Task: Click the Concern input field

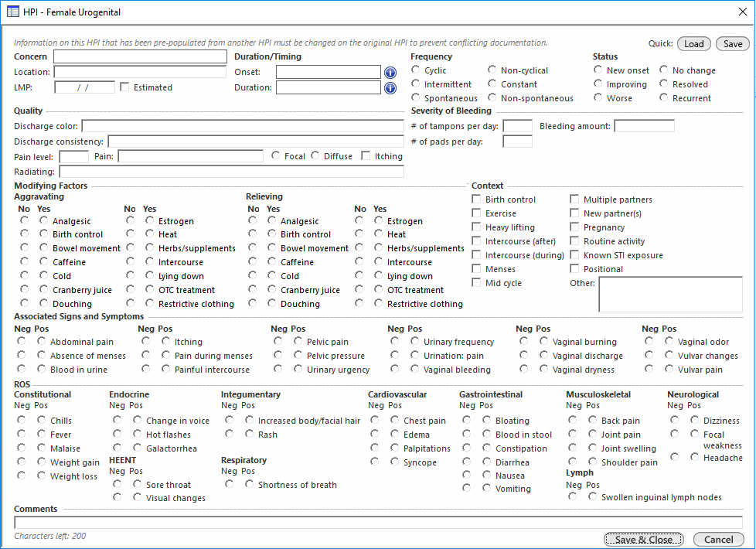Action: pos(140,56)
